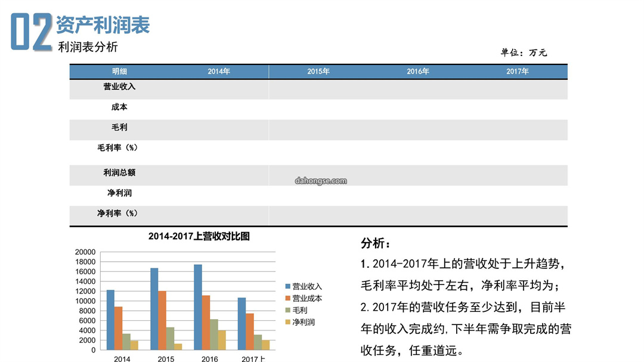Click the final line 收任务,任重道远
644x362 pixels.
[413, 351]
